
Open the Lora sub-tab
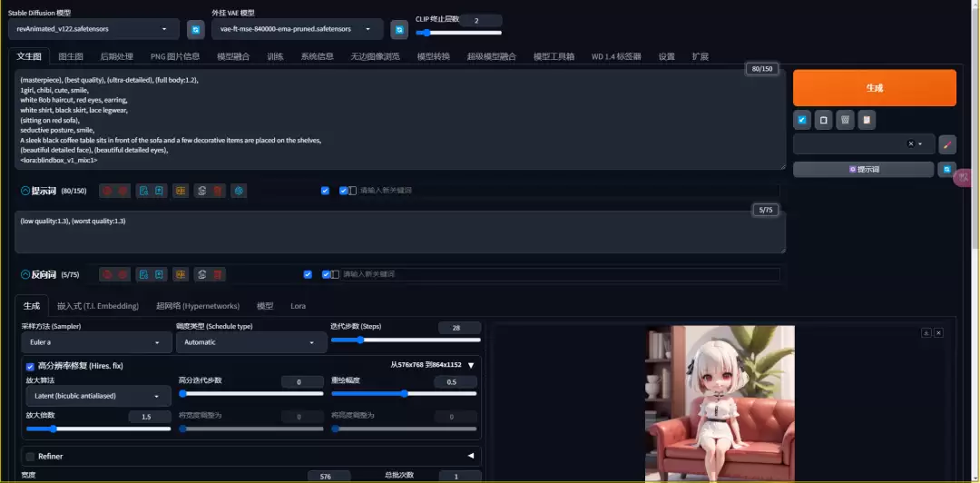coord(298,306)
